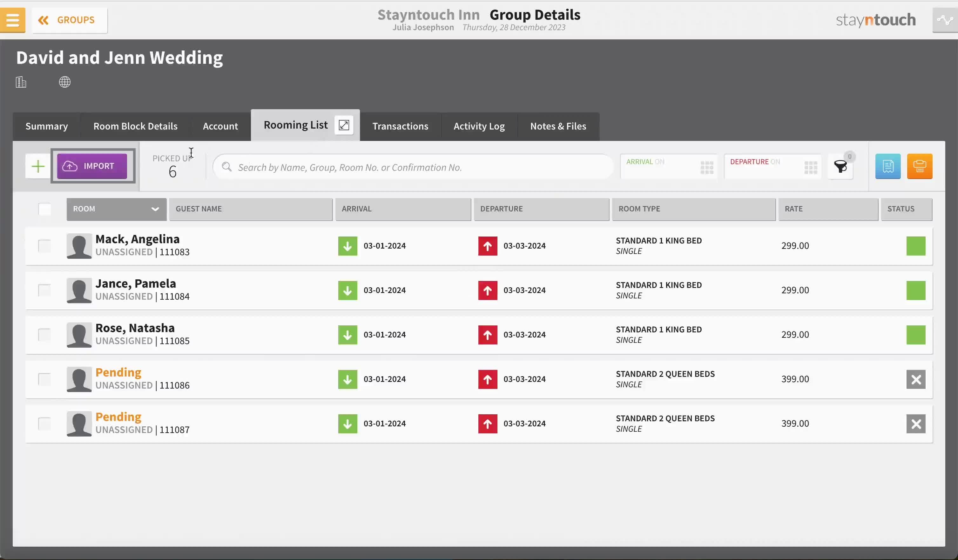
Task: View the Activity Log tab
Action: coord(479,126)
